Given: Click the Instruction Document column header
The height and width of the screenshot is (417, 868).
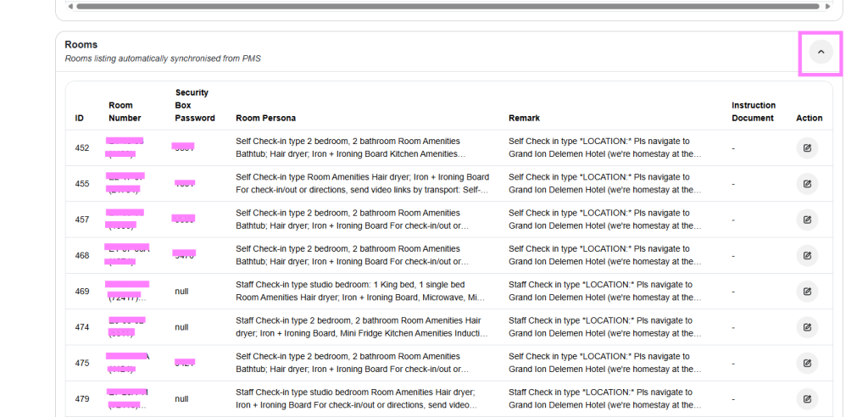Looking at the screenshot, I should click(x=753, y=112).
